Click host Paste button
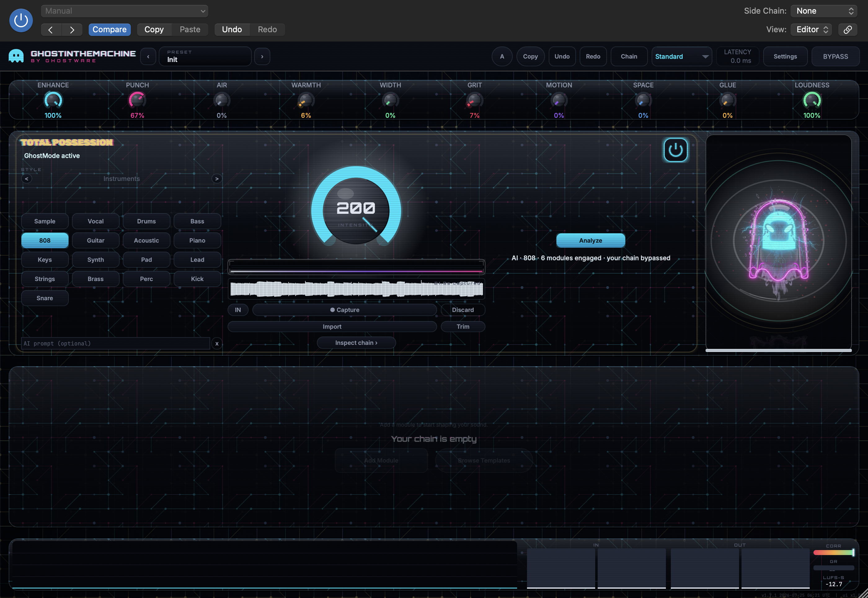Screen dimensions: 868x598 190,30
